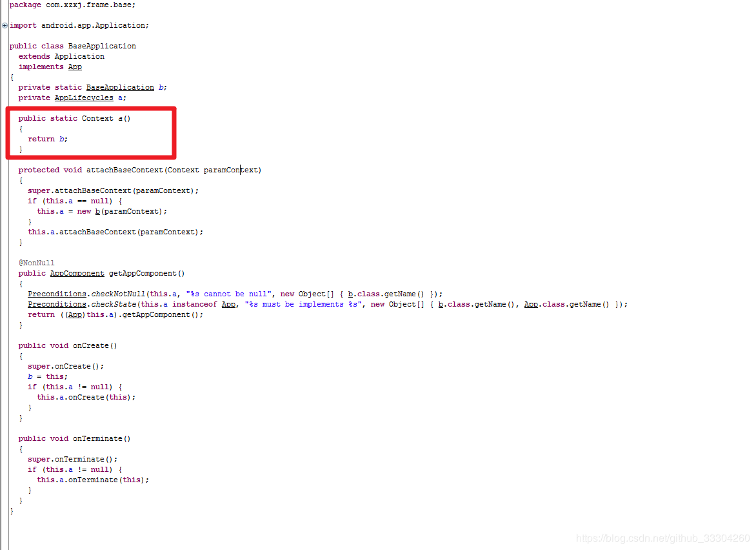Open App cast link in return statement

pyautogui.click(x=75, y=314)
